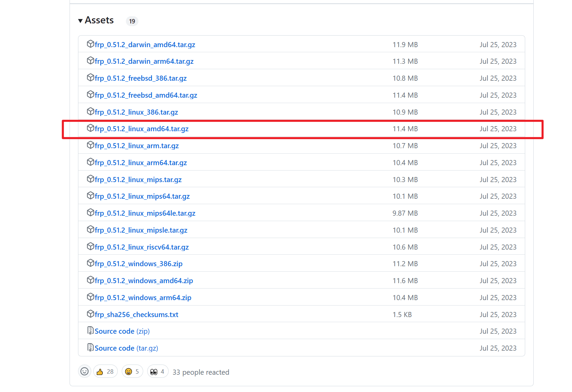Download frp_0.51.2_windows_arm64.zip
Viewport: 572px width, 392px height.
(143, 298)
